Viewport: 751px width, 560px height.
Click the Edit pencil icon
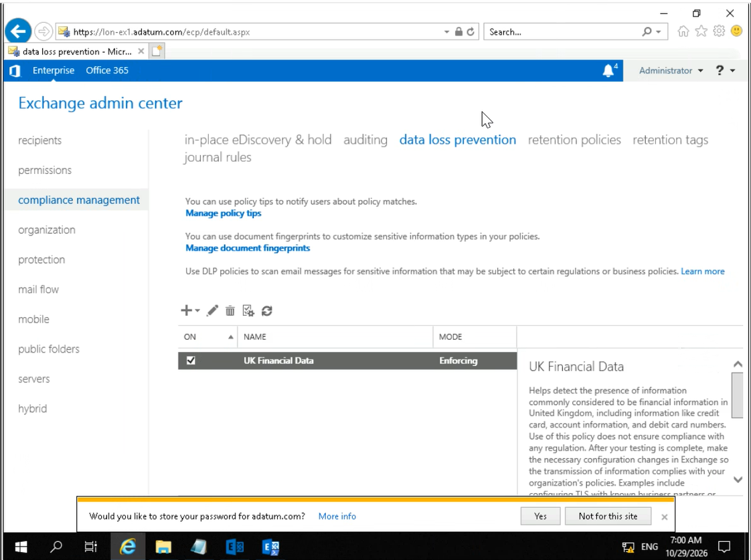tap(212, 310)
